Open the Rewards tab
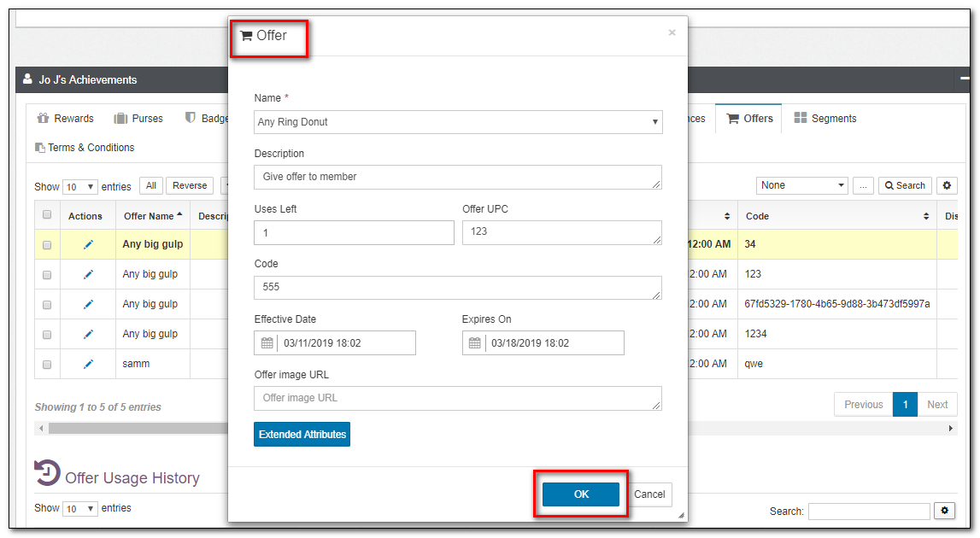The height and width of the screenshot is (538, 980). [66, 119]
